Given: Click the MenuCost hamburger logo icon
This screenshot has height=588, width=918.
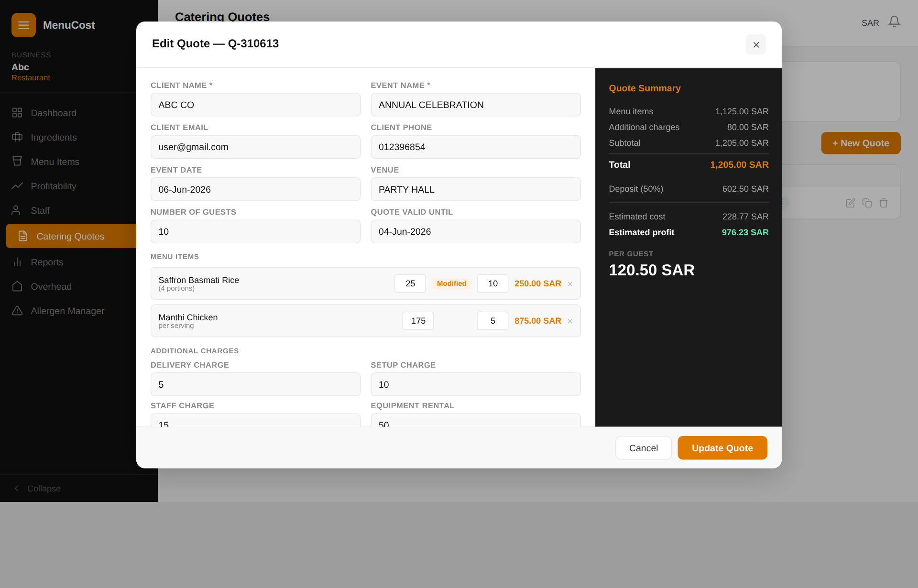Looking at the screenshot, I should point(23,25).
